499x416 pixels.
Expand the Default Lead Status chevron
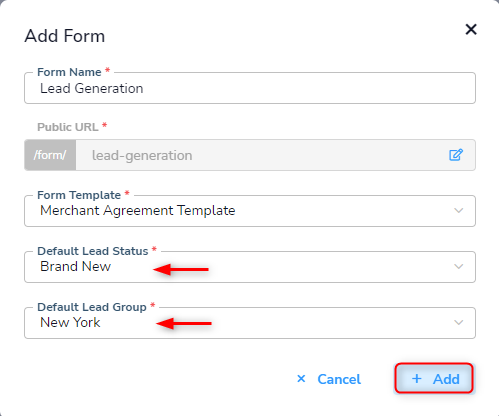459,267
